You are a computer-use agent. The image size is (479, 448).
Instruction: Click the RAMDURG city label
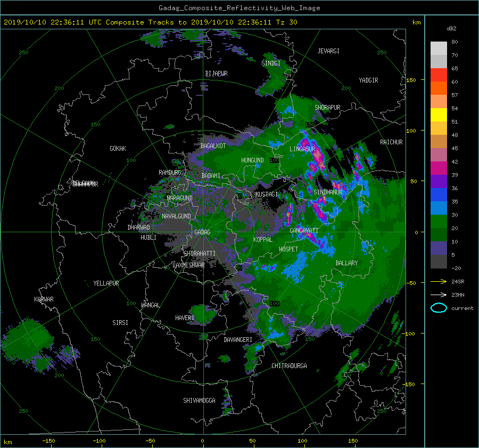click(x=170, y=173)
